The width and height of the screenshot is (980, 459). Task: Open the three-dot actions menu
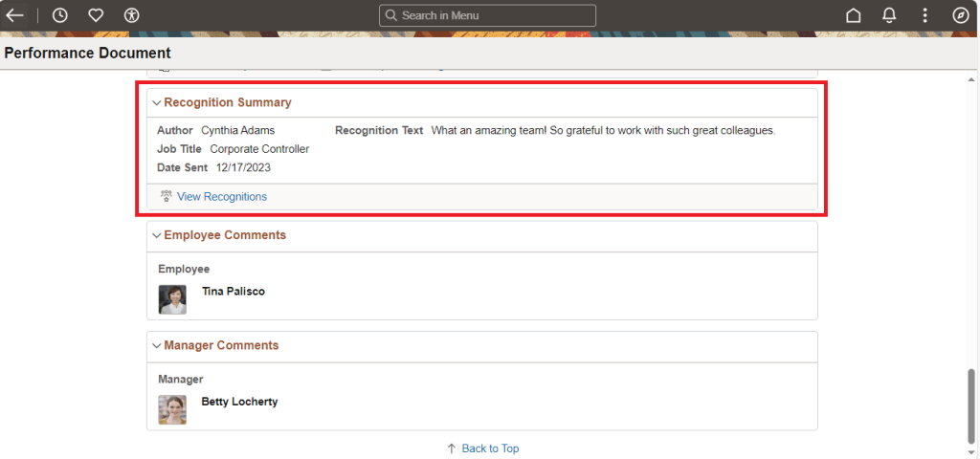[x=924, y=15]
